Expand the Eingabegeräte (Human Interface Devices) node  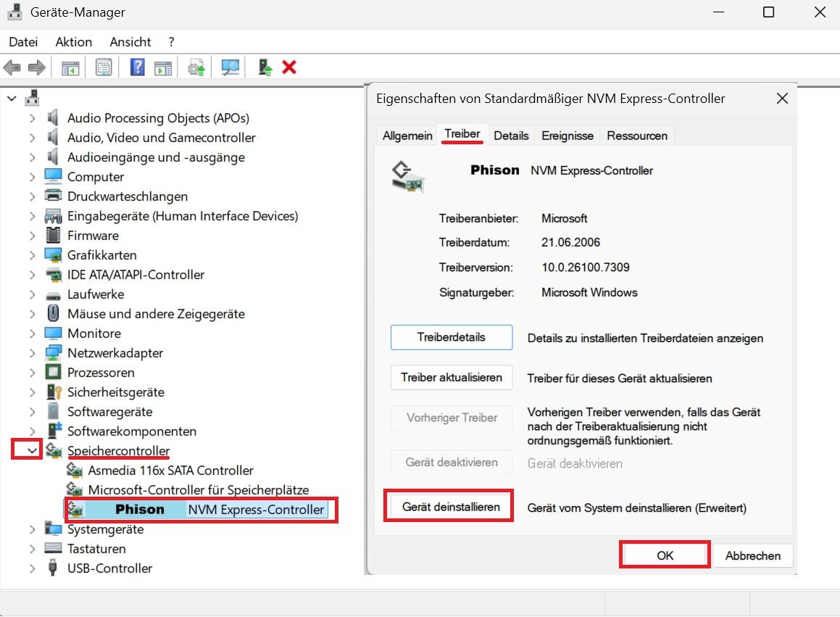32,216
